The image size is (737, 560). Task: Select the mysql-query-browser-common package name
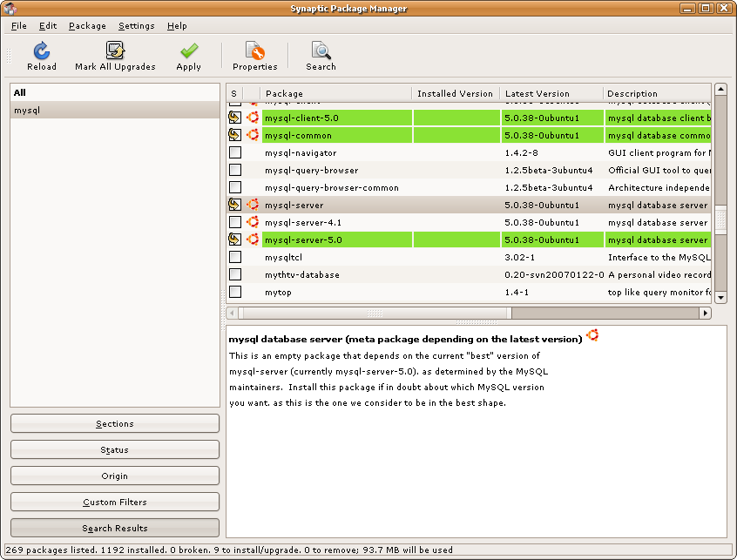[332, 187]
